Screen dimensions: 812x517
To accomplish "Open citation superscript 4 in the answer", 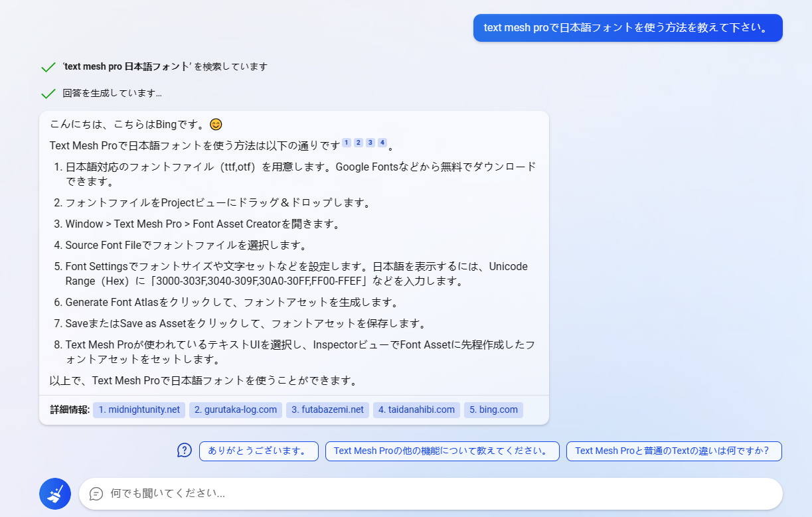I will coord(382,143).
